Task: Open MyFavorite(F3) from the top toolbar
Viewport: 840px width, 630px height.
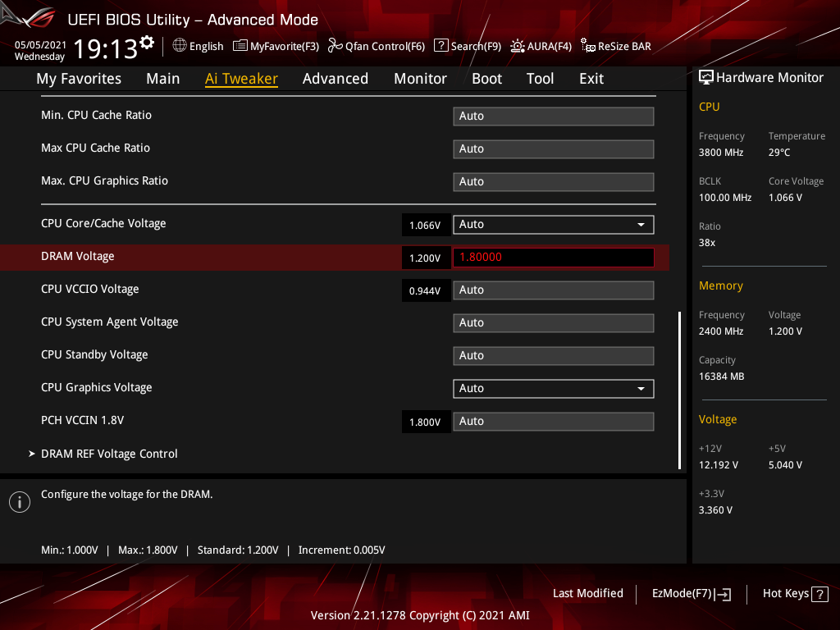Action: (276, 46)
